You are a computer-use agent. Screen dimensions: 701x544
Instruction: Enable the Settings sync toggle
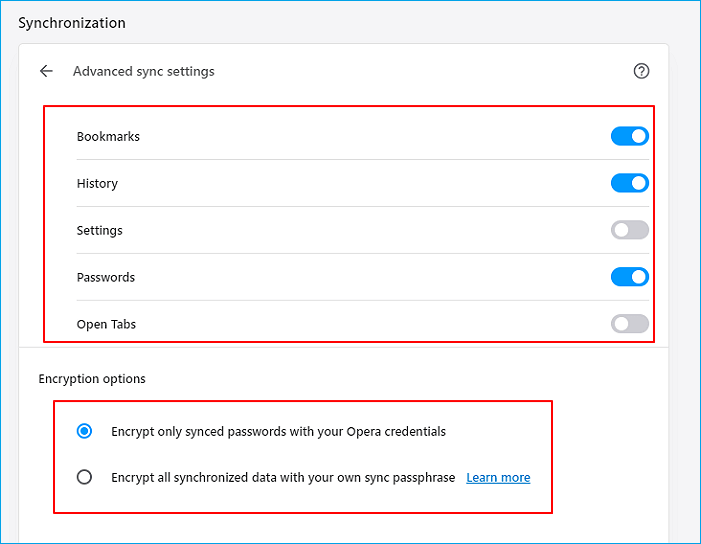point(629,230)
